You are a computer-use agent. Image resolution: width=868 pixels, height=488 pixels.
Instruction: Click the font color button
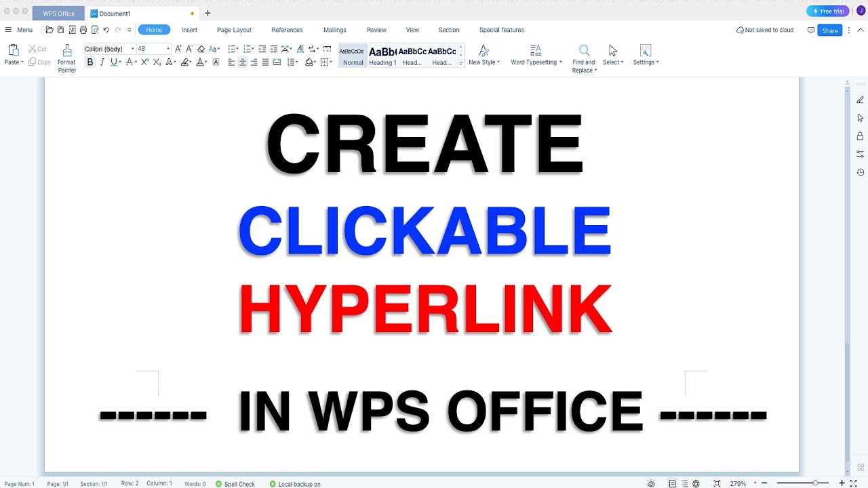(x=199, y=62)
